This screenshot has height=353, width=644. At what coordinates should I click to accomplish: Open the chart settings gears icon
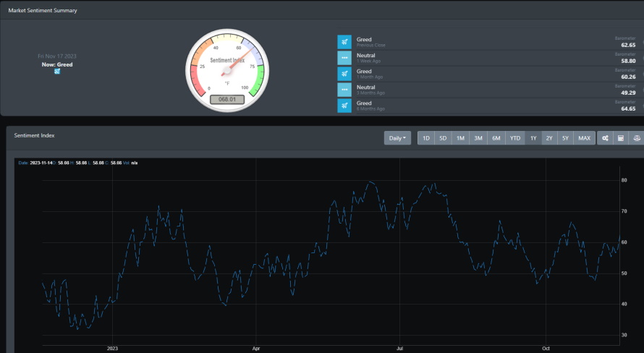[x=605, y=138]
